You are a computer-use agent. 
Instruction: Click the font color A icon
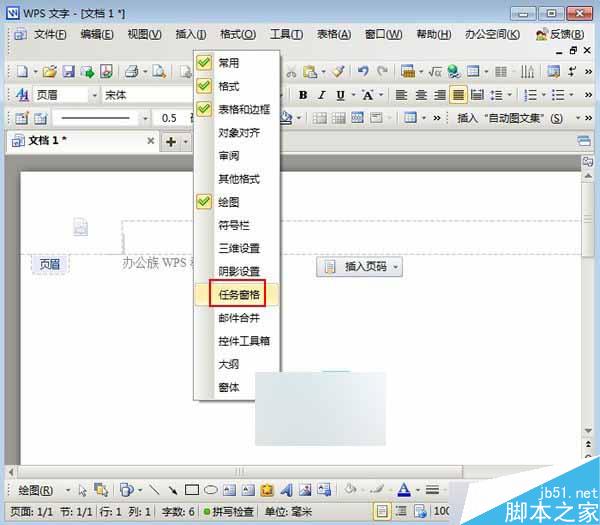pyautogui.click(x=404, y=489)
